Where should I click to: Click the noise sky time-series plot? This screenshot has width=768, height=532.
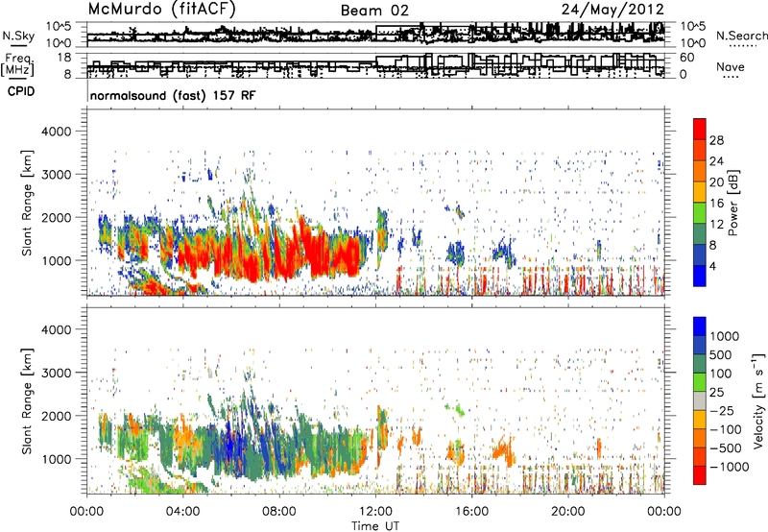(x=375, y=34)
